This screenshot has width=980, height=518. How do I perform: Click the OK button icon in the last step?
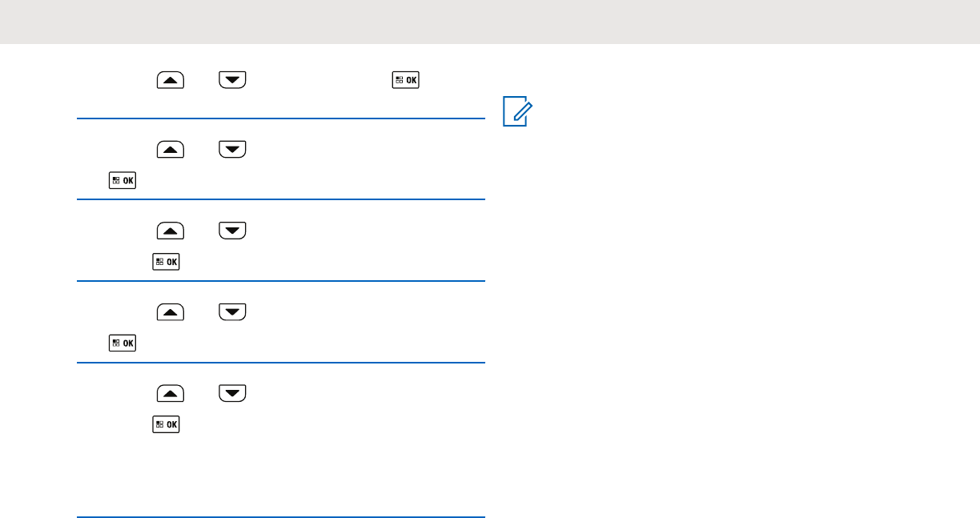point(167,425)
